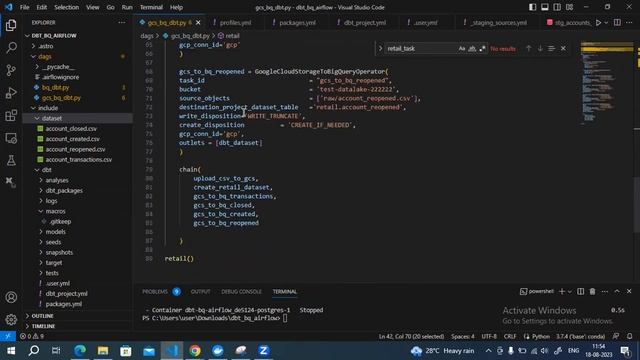
Task: Click the CRLF line ending indicator
Action: 510,336
